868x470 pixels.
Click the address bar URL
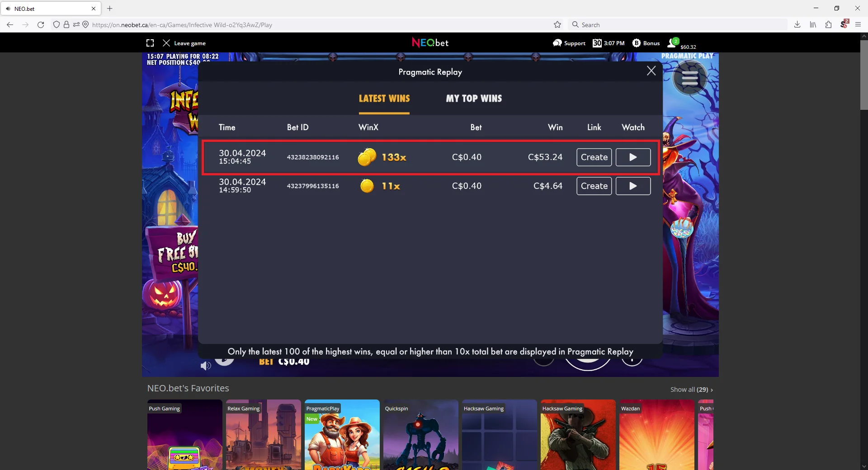pyautogui.click(x=182, y=25)
